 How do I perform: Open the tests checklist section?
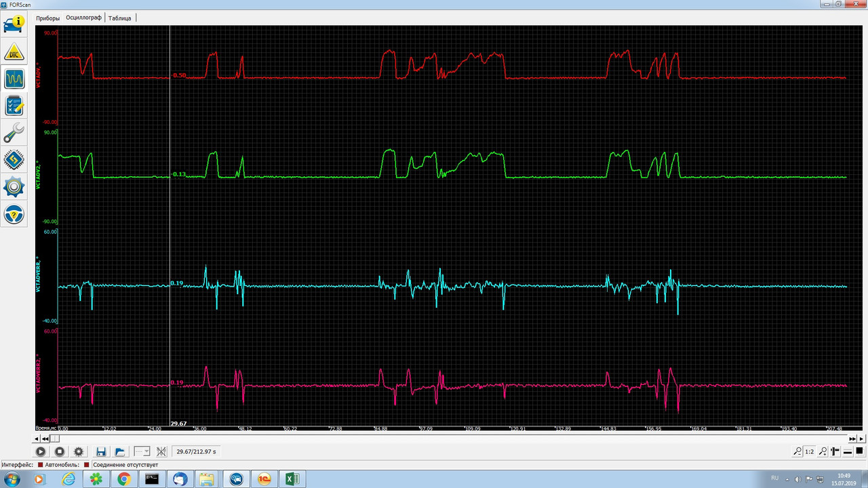point(14,106)
